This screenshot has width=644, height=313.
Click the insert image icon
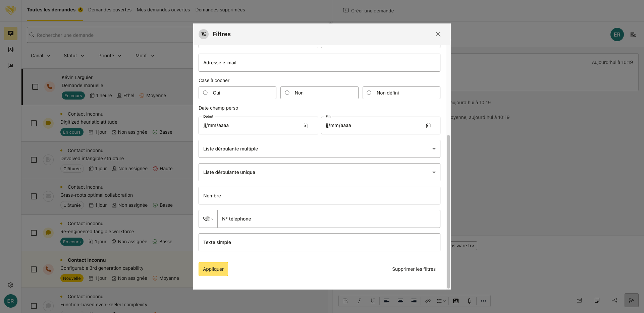point(456,301)
